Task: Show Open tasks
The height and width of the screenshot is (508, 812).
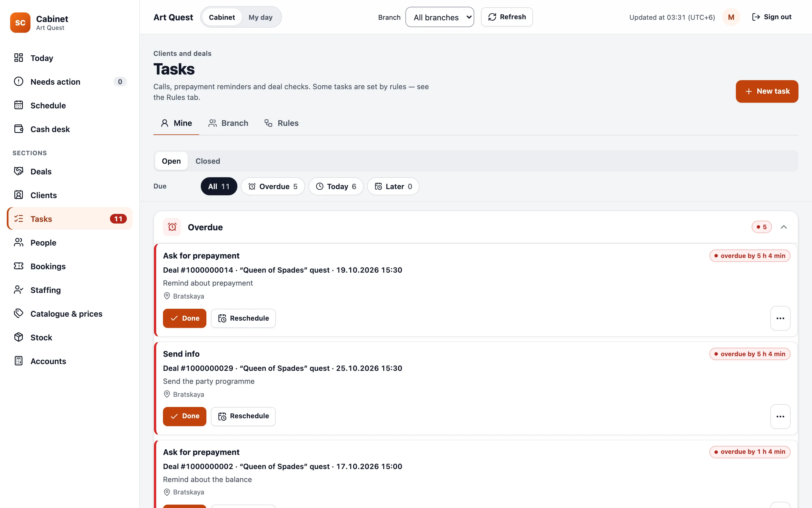Action: click(171, 161)
